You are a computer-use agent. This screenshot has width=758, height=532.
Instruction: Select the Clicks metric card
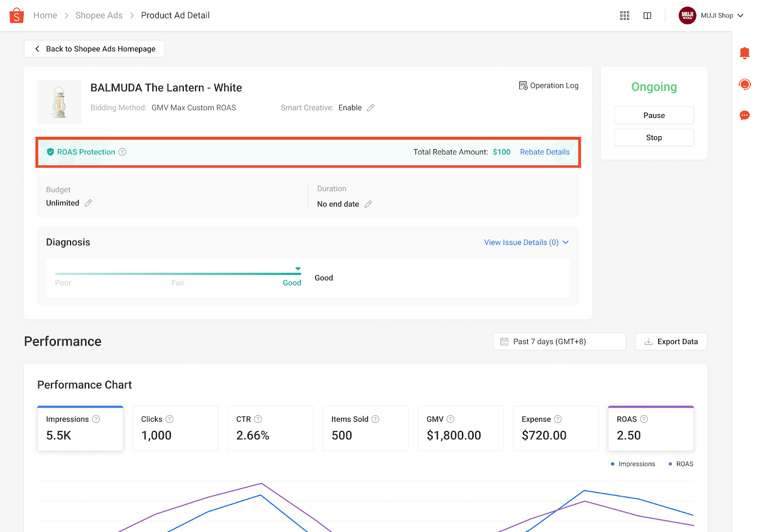(x=175, y=428)
